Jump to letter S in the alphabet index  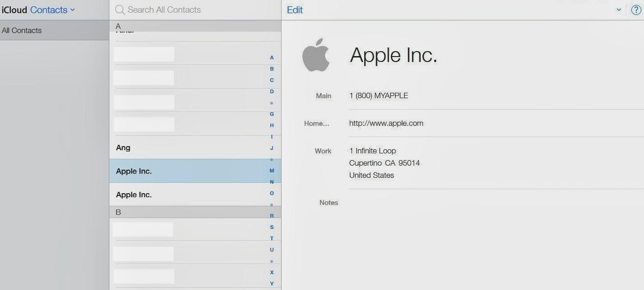pos(272,227)
